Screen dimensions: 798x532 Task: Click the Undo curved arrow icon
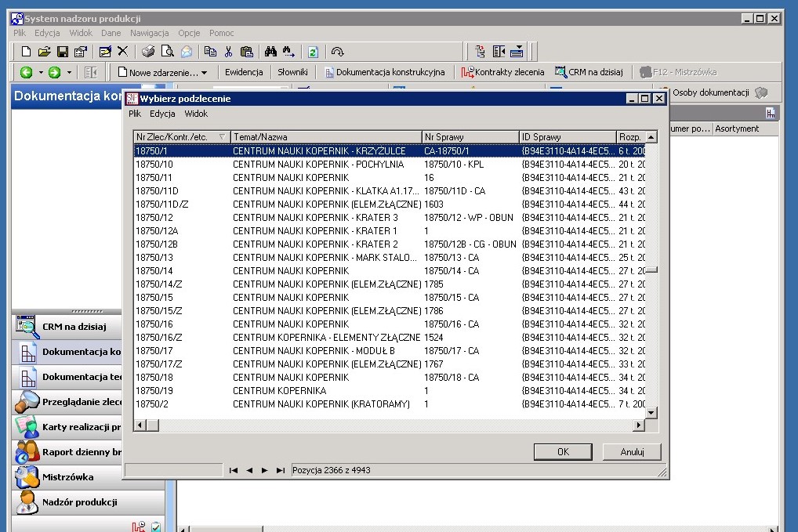(x=337, y=52)
